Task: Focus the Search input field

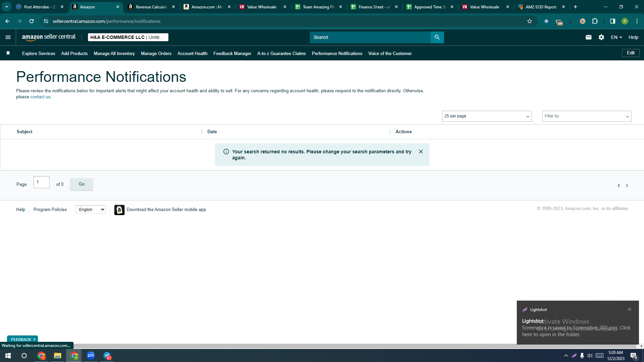Action: tap(370, 37)
